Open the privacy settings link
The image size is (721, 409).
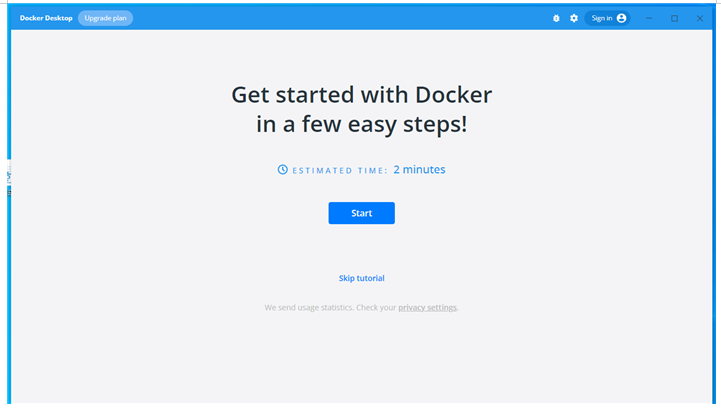click(x=427, y=307)
